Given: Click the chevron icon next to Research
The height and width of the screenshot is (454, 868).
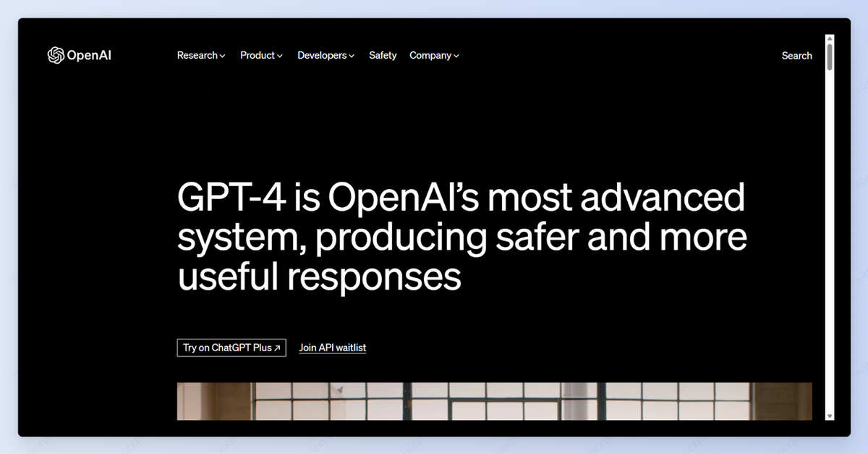Looking at the screenshot, I should 222,56.
